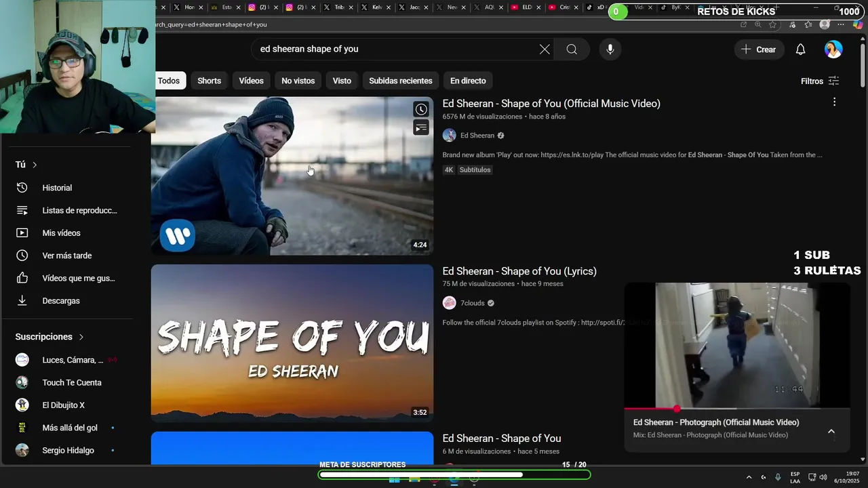The width and height of the screenshot is (868, 488).
Task: Open Sergio Hidalgo subscription channel
Action: [x=66, y=450]
